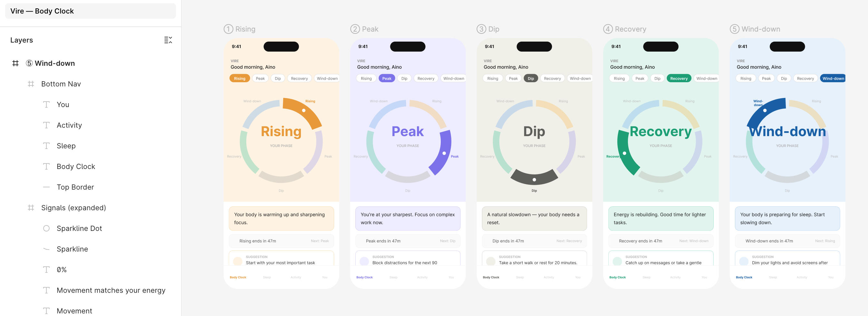The width and height of the screenshot is (868, 316).
Task: Select the orange Rising pill in screen 1
Action: tap(240, 79)
